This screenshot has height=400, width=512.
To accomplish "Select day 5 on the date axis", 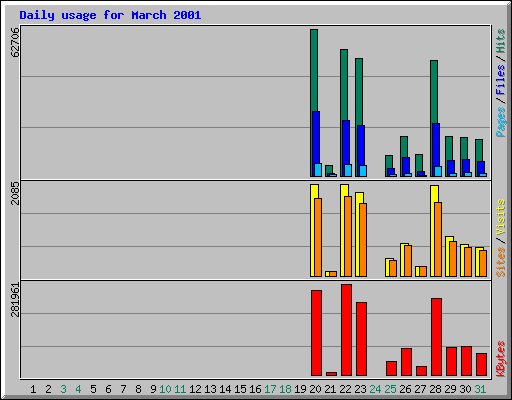I will coord(93,389).
